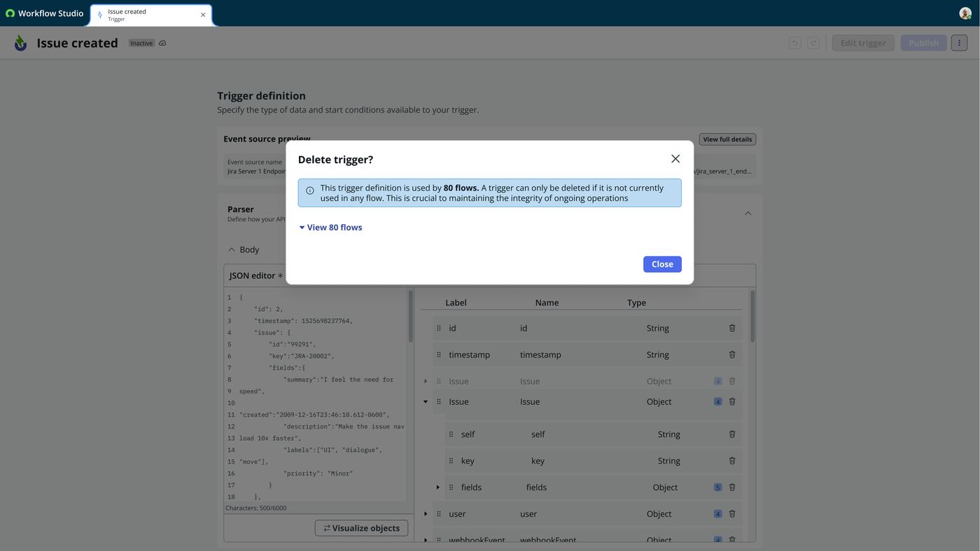Grab the drag handle of self field
The height and width of the screenshot is (551, 980).
pyautogui.click(x=451, y=434)
